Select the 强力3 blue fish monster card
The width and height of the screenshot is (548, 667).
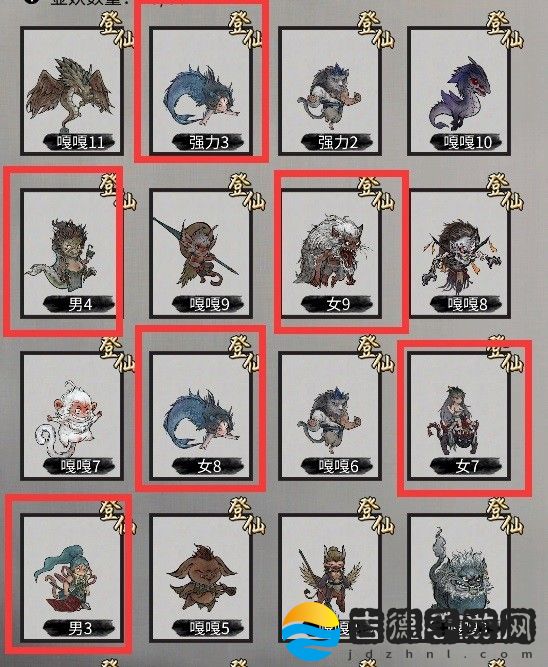point(201,91)
